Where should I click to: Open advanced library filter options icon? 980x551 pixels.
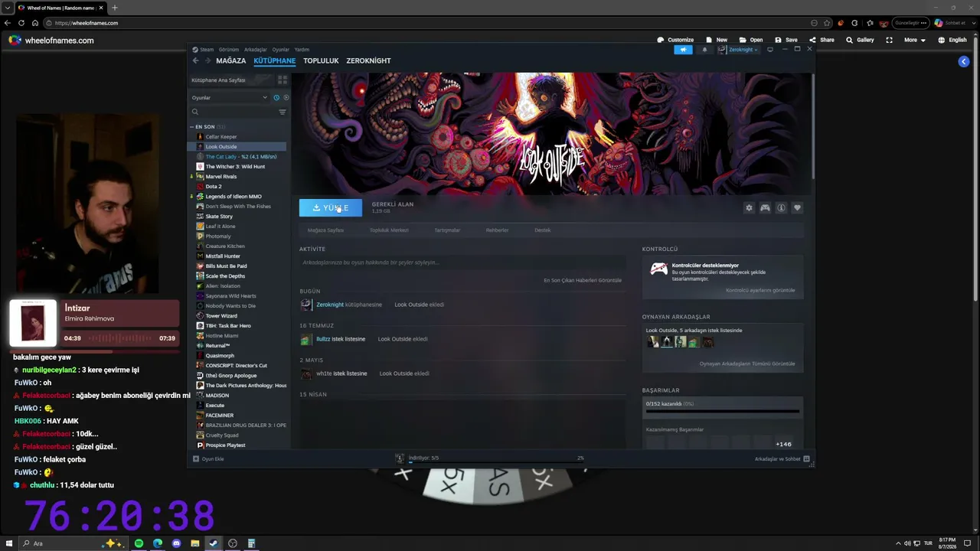282,112
